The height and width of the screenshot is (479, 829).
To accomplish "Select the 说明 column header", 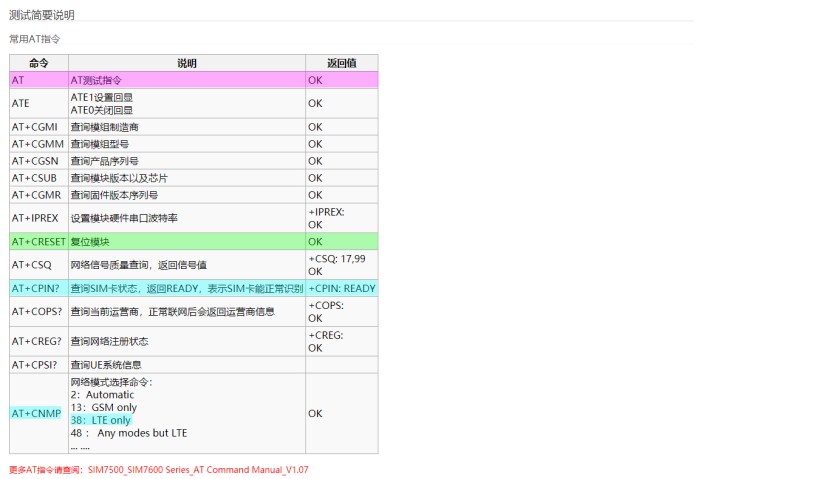I will point(187,62).
